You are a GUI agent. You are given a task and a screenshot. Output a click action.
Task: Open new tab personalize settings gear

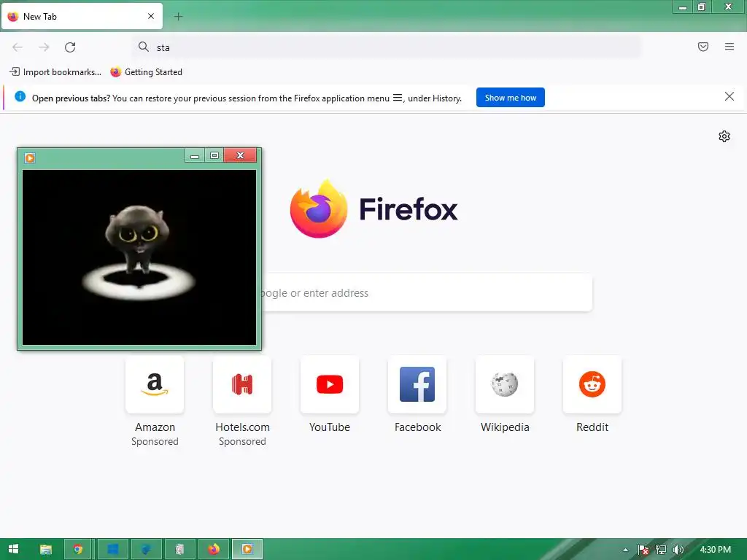tap(724, 136)
